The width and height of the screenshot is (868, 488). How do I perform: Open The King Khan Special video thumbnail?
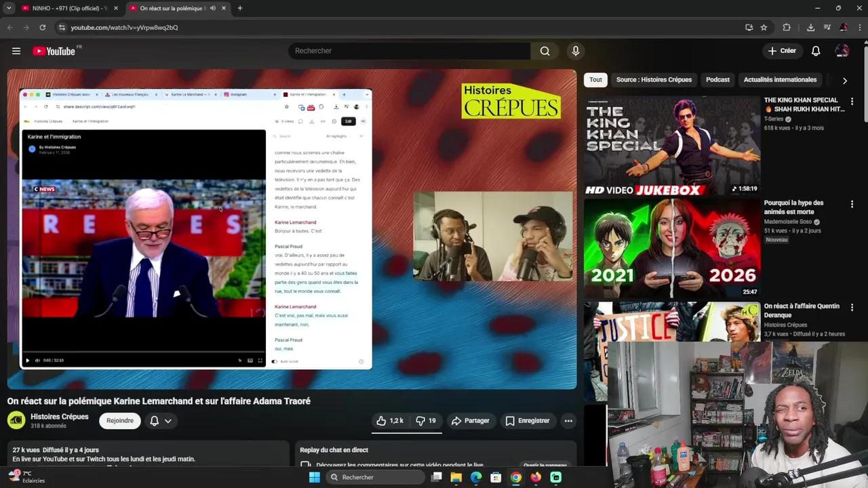[x=672, y=146]
